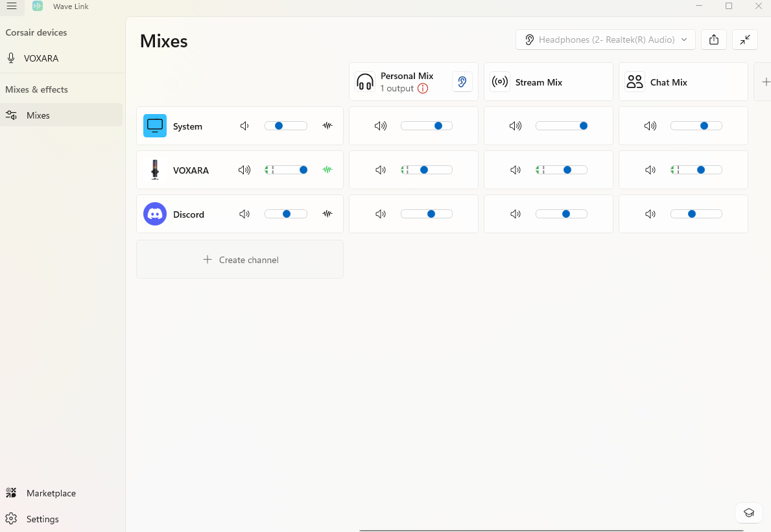Open VOXARA device in the sidebar
This screenshot has height=532, width=771.
coord(62,58)
